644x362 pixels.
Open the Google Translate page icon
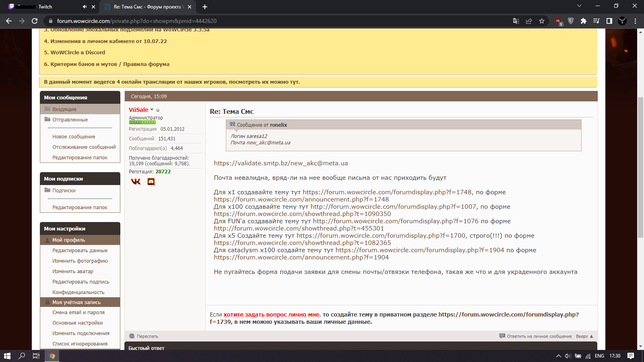click(x=516, y=21)
